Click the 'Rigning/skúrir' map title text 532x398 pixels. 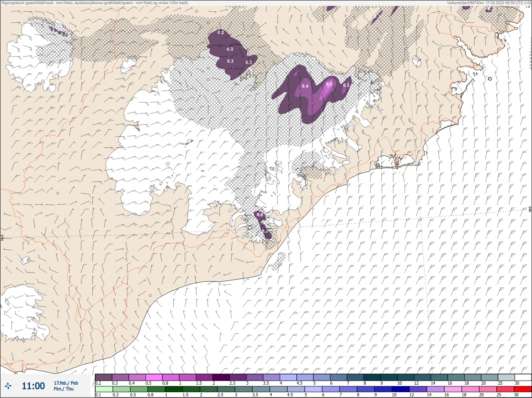(x=94, y=2)
